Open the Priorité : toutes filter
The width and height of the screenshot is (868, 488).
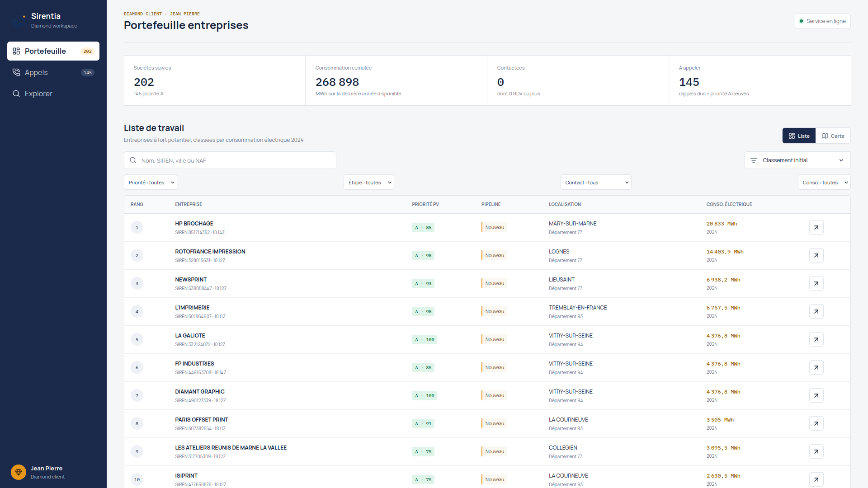[151, 183]
